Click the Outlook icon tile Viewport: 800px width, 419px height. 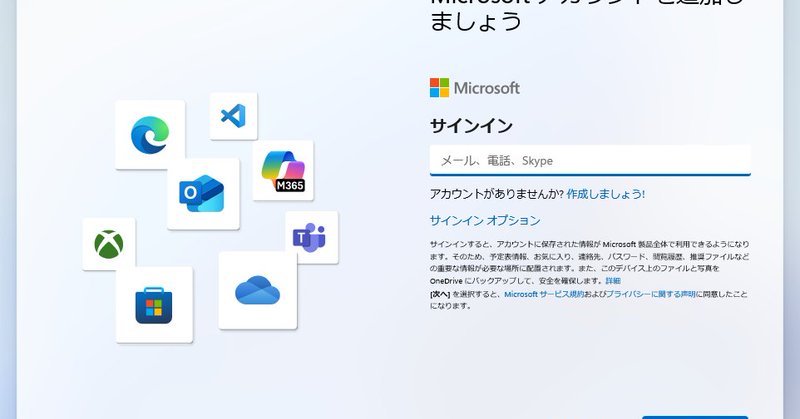(x=203, y=193)
